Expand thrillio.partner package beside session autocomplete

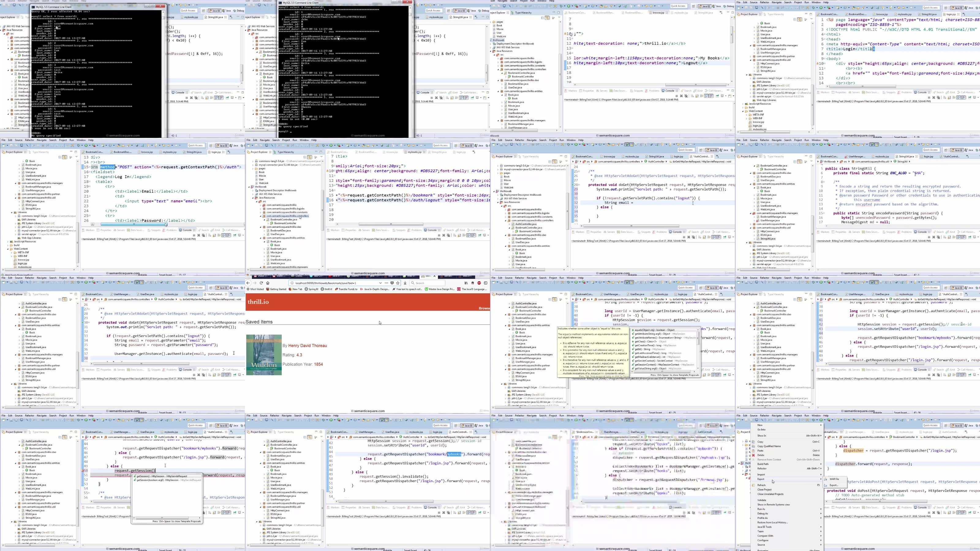[506, 365]
